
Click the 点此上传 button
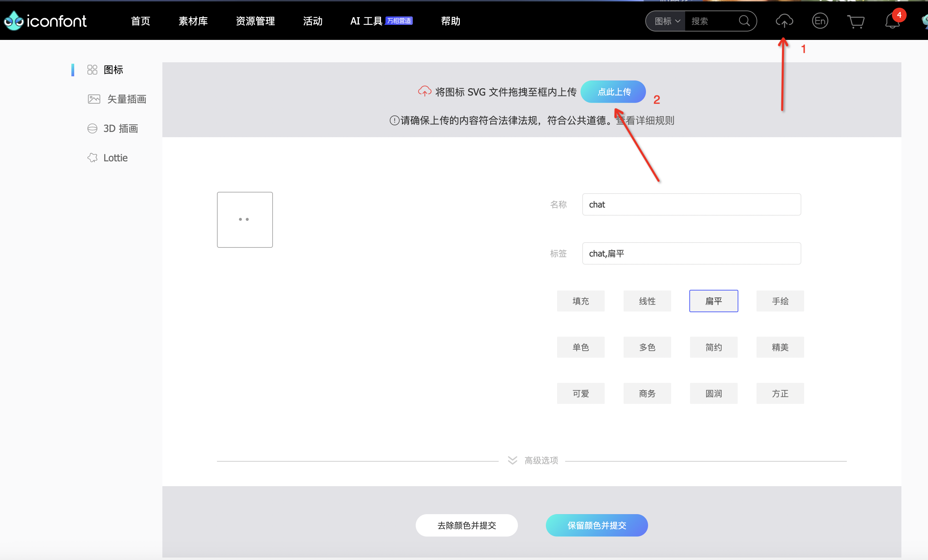click(613, 91)
